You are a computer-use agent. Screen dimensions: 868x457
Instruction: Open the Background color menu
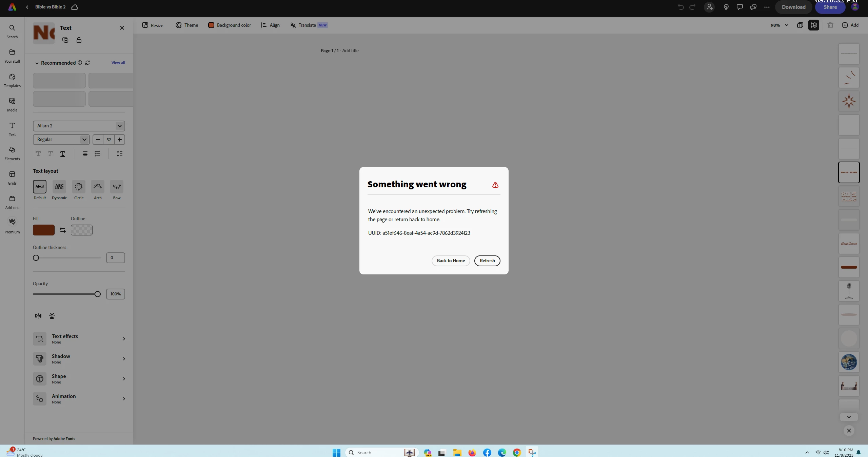click(230, 25)
